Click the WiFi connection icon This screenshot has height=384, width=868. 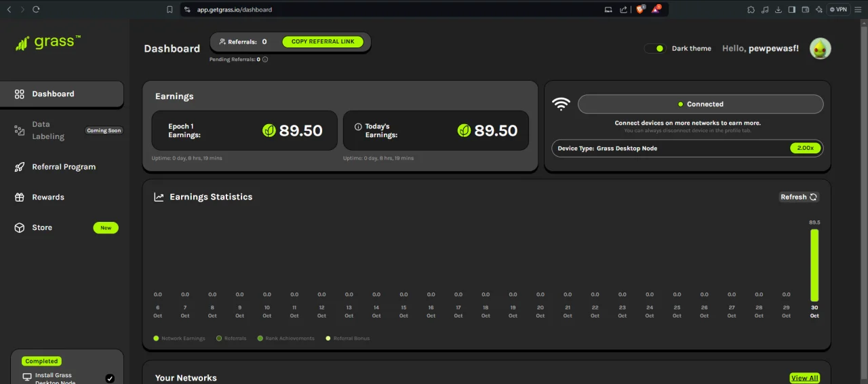point(561,104)
